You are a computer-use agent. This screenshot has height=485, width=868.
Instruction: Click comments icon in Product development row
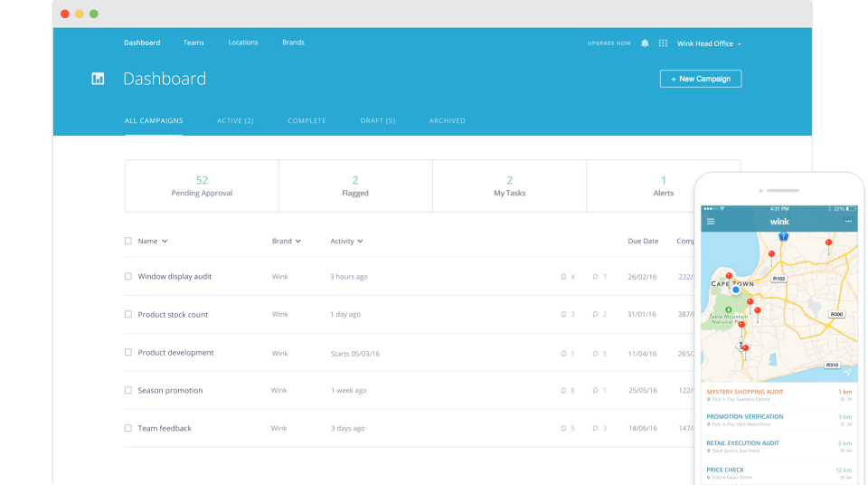coord(596,354)
